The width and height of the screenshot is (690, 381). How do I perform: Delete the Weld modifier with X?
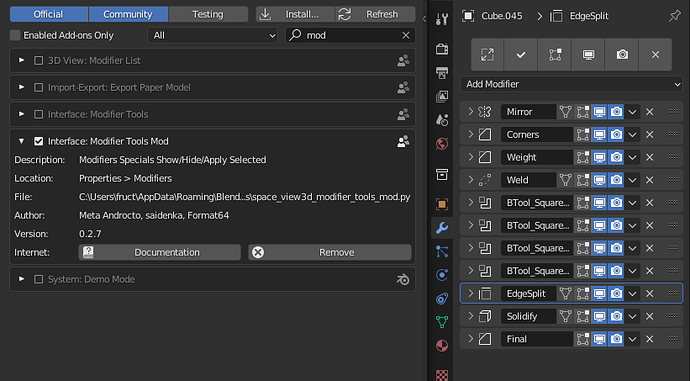pyautogui.click(x=650, y=180)
